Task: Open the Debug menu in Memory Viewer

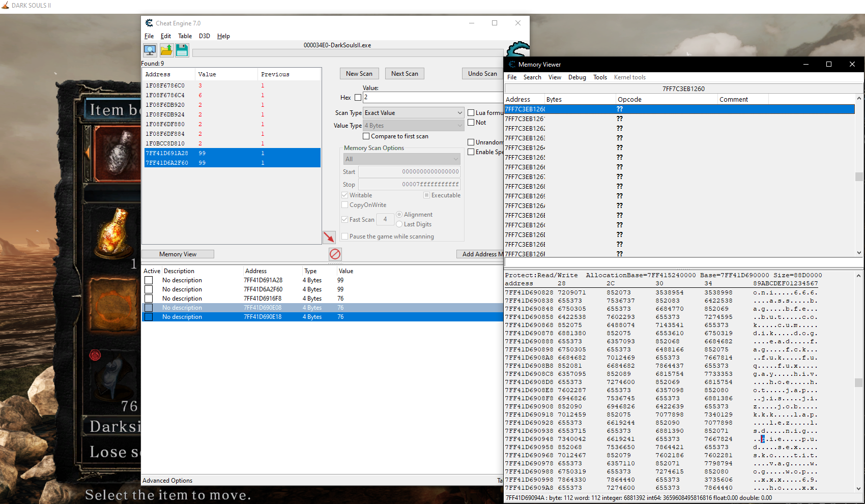Action: pos(577,77)
